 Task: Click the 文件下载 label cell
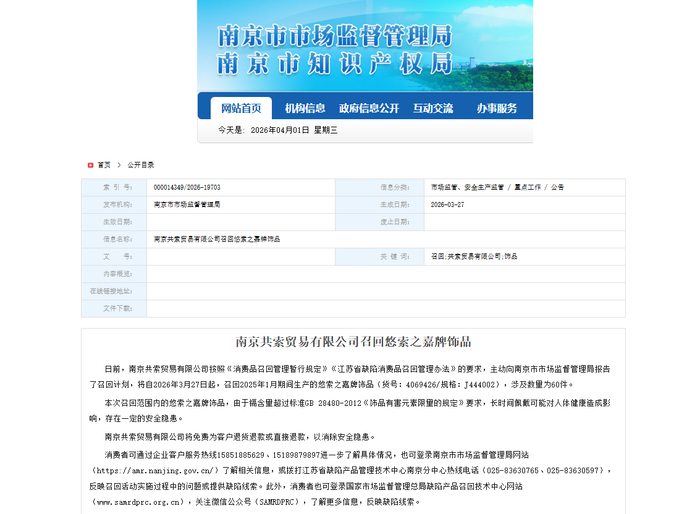114,309
